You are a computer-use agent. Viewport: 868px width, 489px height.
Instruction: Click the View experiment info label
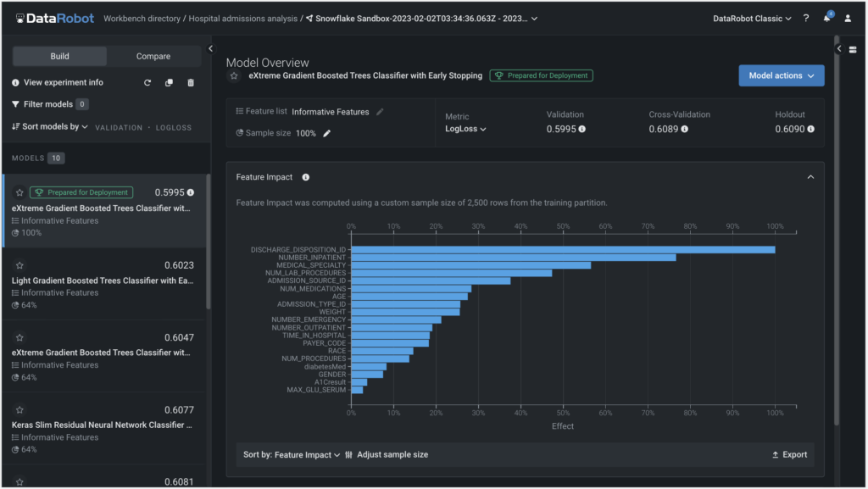(63, 82)
